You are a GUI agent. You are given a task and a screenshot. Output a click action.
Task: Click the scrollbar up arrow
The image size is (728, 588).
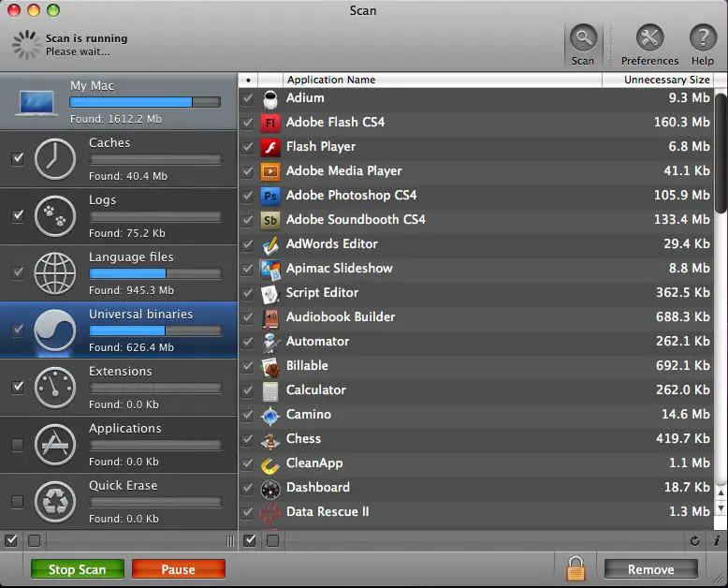pos(721,492)
